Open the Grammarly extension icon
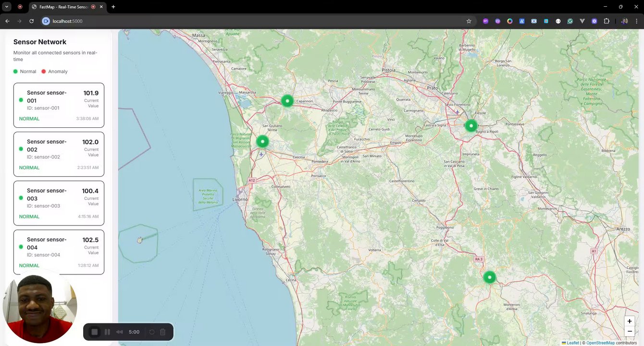644x346 pixels. (570, 21)
